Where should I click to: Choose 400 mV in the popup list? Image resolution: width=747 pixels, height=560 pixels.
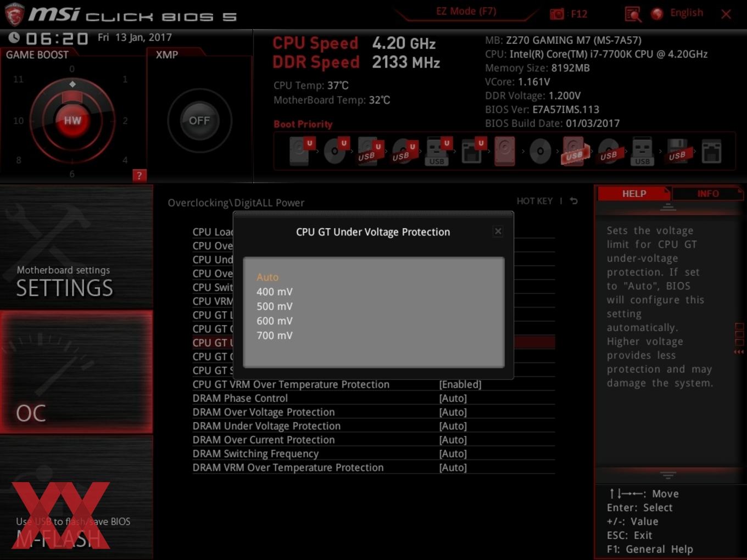pyautogui.click(x=275, y=292)
